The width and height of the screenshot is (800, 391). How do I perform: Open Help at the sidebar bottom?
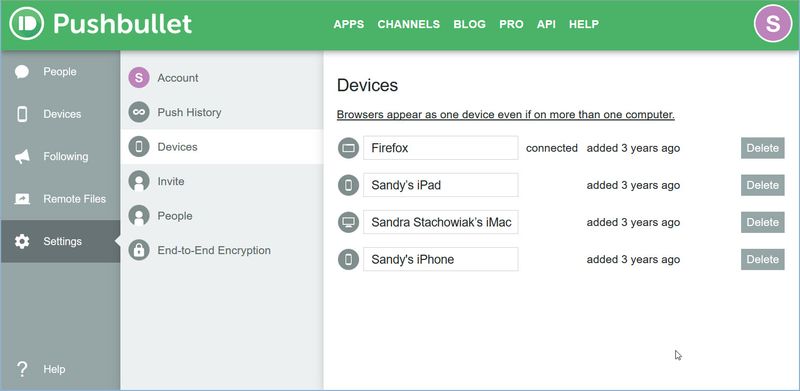coord(60,369)
